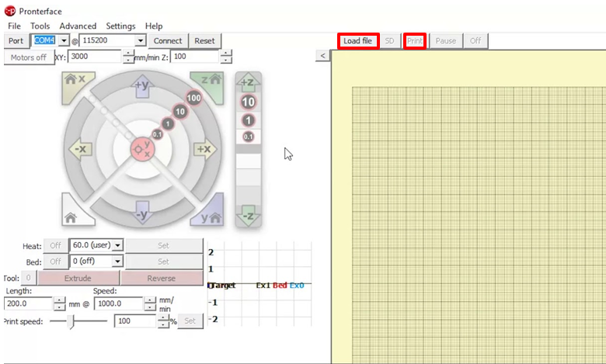Image resolution: width=606 pixels, height=364 pixels.
Task: Click the Load file button
Action: coord(358,40)
